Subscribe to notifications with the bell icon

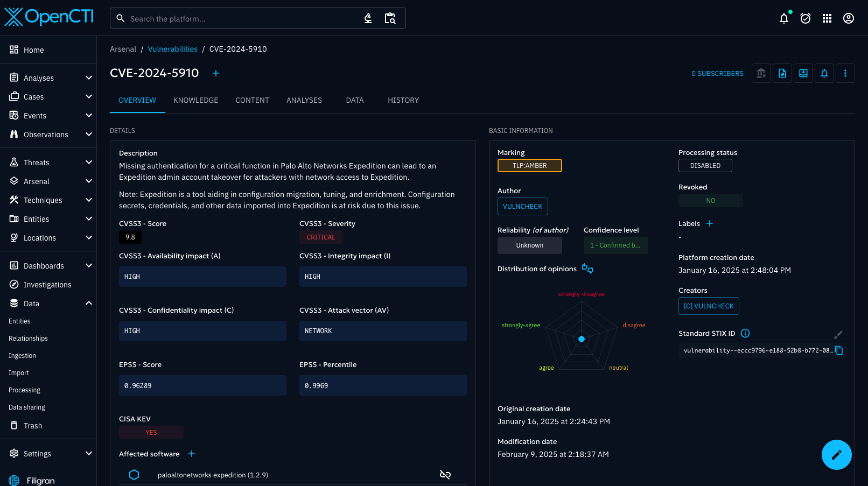pos(824,73)
